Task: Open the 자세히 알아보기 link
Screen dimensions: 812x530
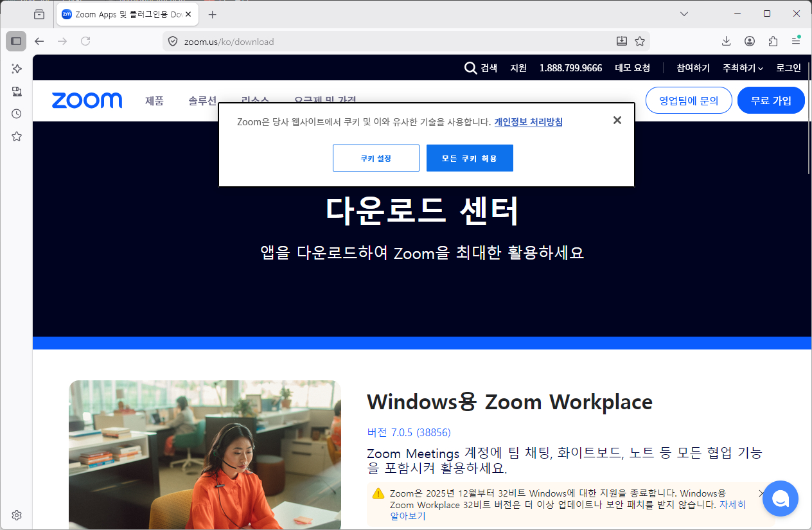Action: point(568,510)
